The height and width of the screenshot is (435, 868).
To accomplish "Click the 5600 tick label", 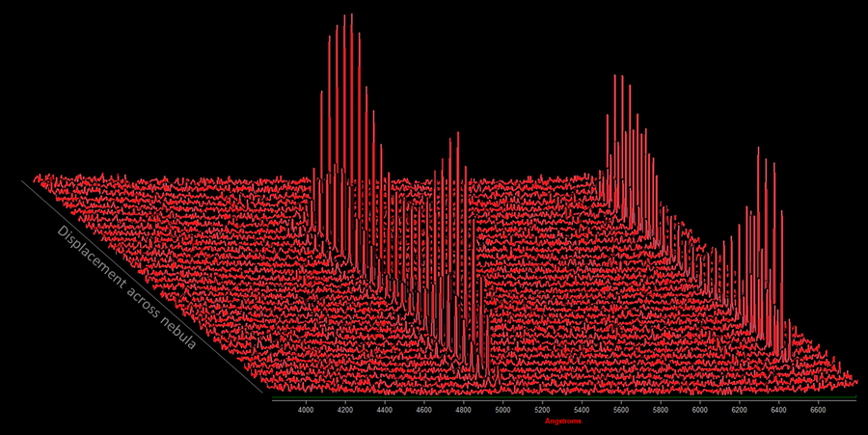I will [x=621, y=410].
